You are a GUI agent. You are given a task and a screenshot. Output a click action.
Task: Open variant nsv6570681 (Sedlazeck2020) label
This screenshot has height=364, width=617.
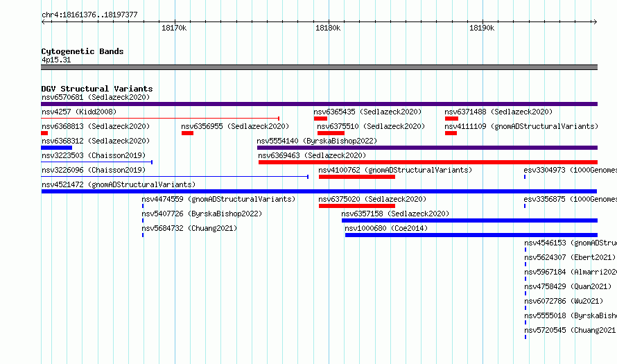point(96,97)
